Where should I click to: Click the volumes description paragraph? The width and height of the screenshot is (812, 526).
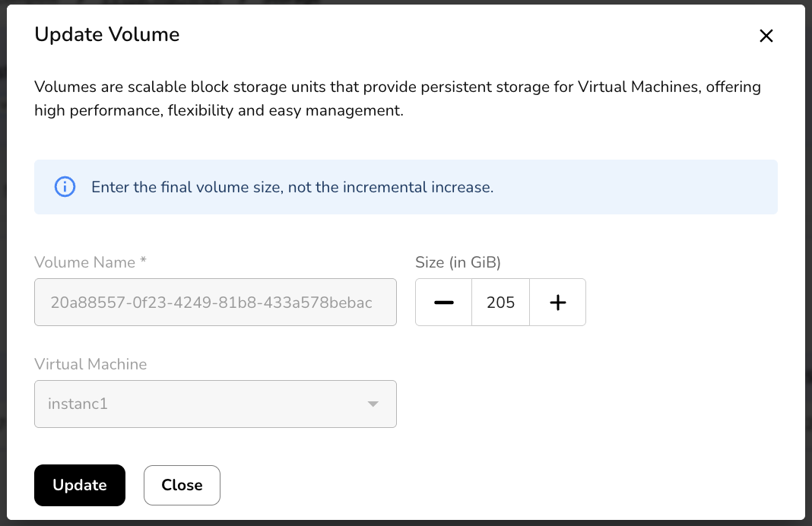397,98
